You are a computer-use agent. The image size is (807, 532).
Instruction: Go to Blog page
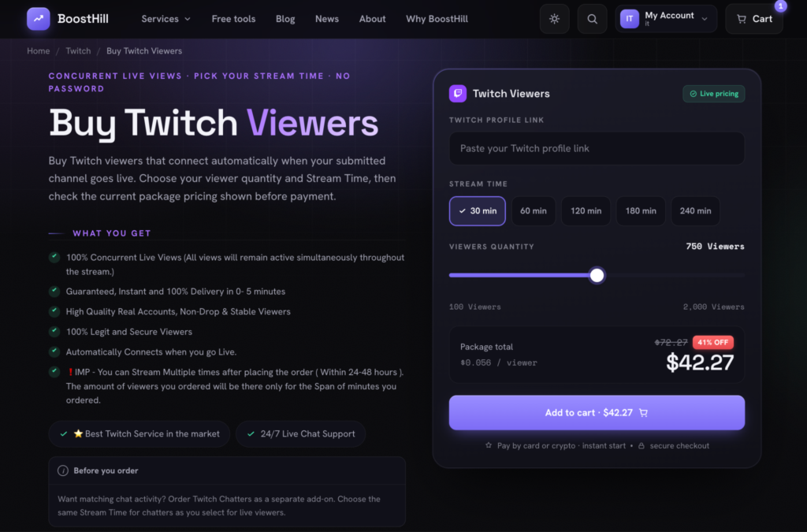(x=285, y=19)
